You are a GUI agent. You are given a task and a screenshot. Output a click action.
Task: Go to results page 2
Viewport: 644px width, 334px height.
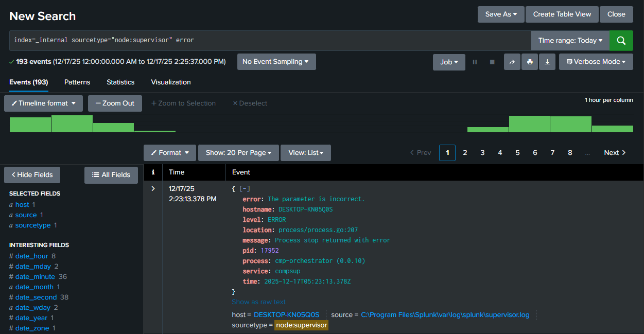pos(465,153)
